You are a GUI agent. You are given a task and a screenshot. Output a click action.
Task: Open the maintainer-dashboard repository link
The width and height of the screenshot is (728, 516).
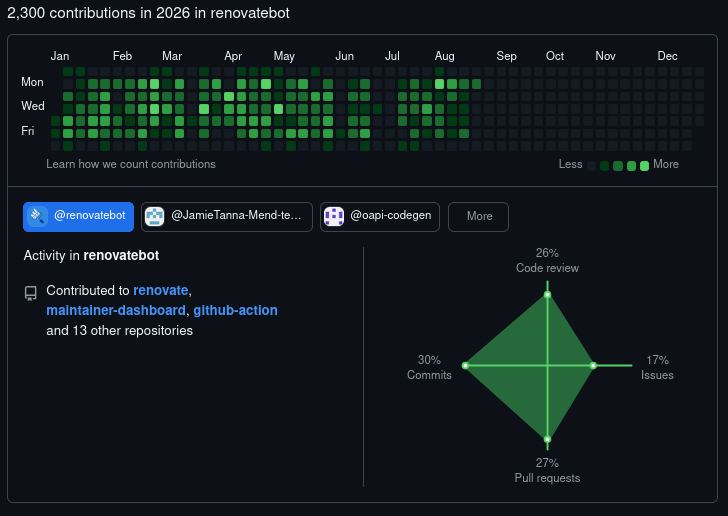tap(116, 310)
